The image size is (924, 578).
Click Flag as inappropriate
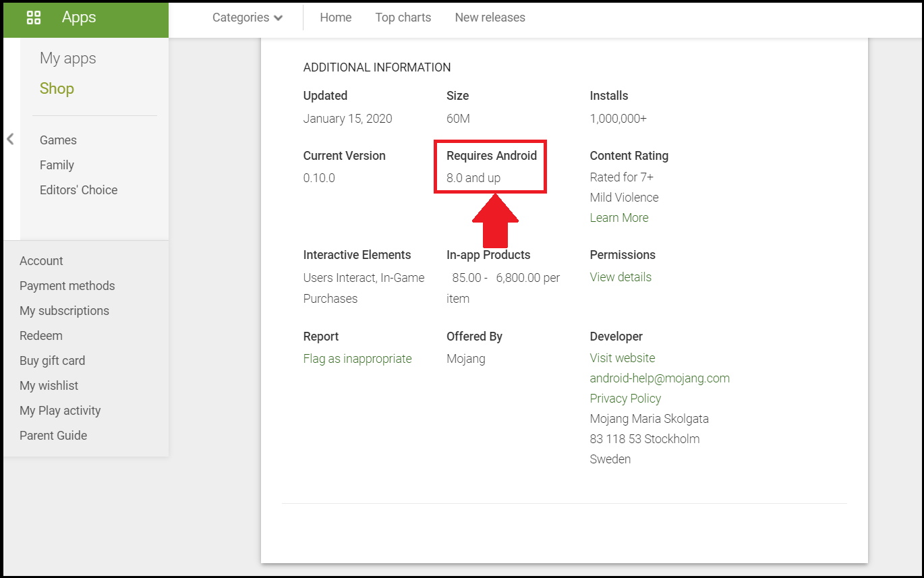click(357, 359)
